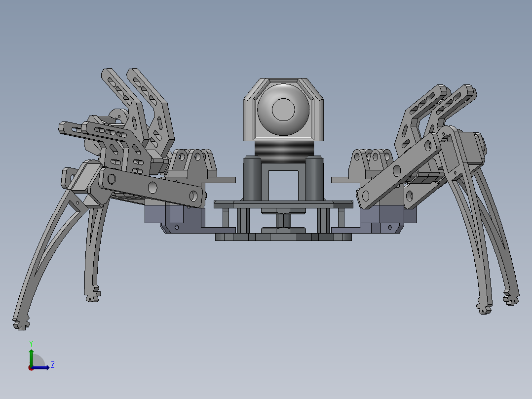532x399 pixels.
Task: Select the bottom base plate of the robot body
Action: tap(283, 237)
